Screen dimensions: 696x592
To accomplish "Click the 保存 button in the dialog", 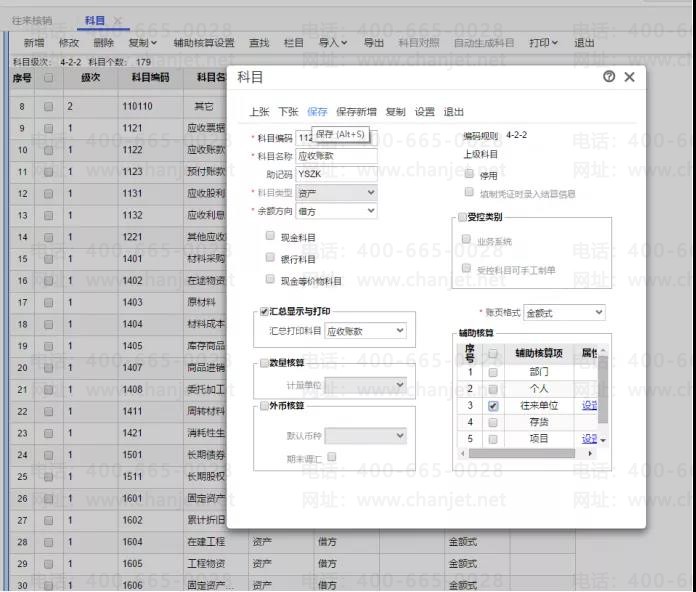I will point(317,112).
